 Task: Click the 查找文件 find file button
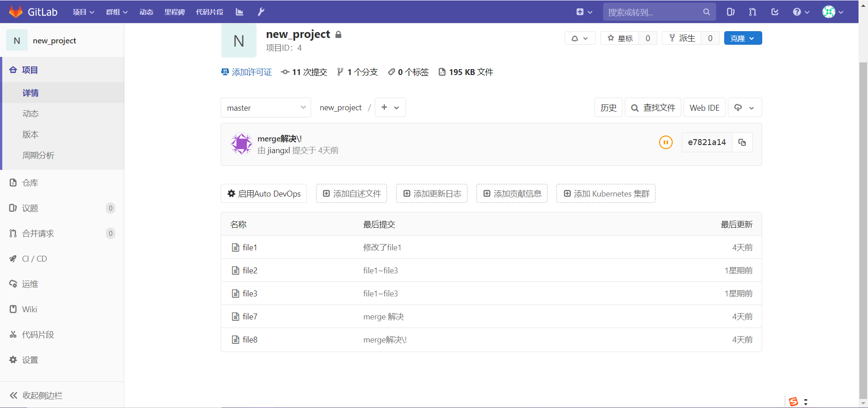pos(653,108)
